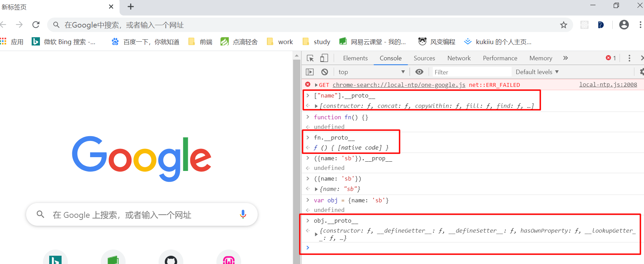Open the DevTools three-dot customize menu
This screenshot has height=264, width=644.
pyautogui.click(x=629, y=58)
